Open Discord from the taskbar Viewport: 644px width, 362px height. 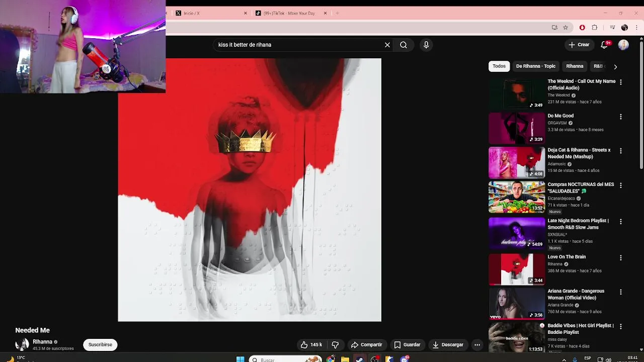click(404, 359)
